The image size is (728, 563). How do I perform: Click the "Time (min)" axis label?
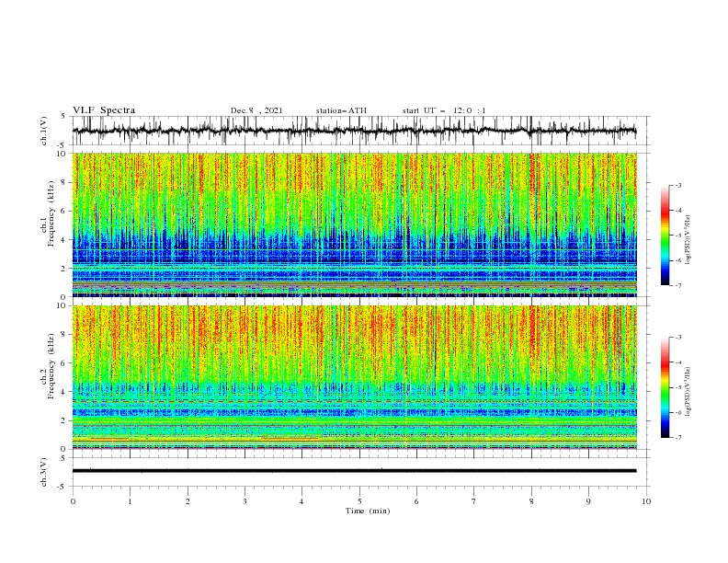368,511
